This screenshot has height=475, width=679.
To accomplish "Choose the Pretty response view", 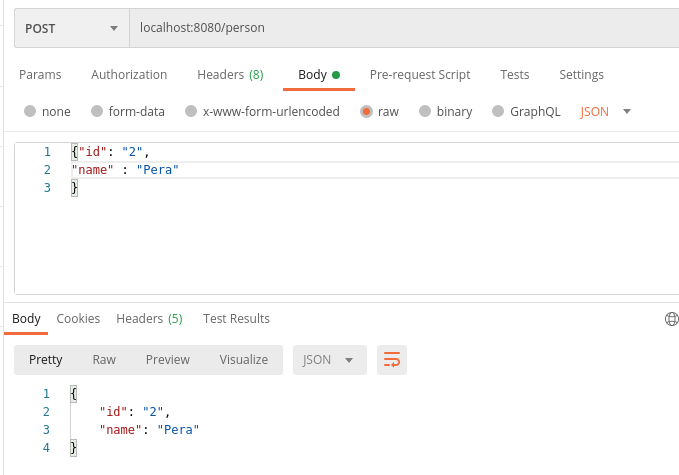I will click(x=45, y=360).
